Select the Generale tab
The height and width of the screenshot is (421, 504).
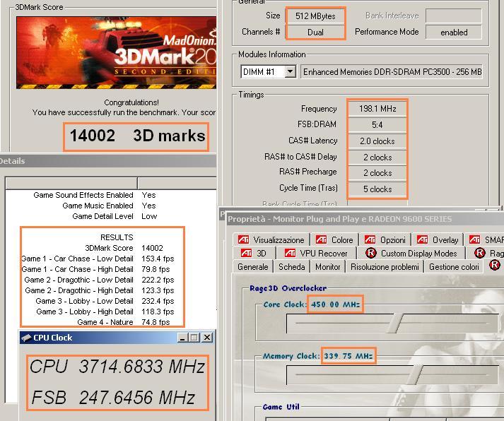click(252, 267)
